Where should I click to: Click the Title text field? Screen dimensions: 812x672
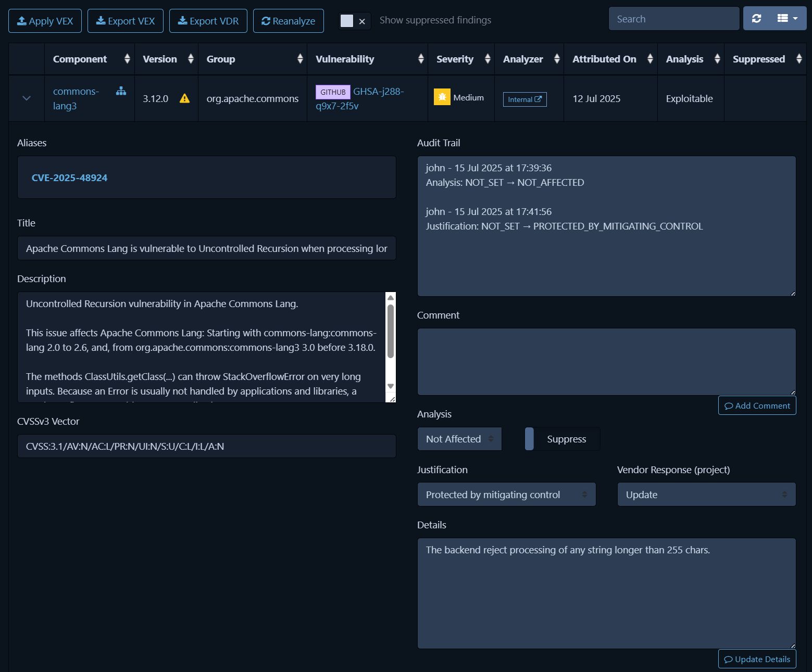(207, 248)
